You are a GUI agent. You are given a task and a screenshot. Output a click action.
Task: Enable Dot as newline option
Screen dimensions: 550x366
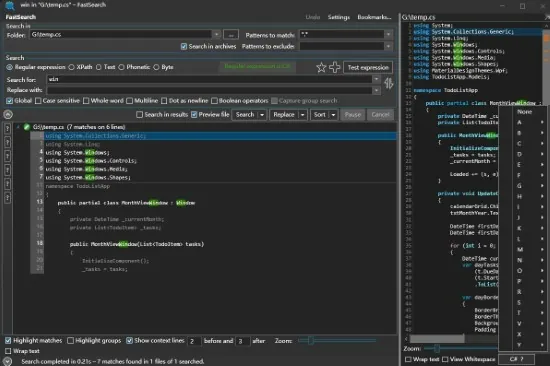click(164, 101)
